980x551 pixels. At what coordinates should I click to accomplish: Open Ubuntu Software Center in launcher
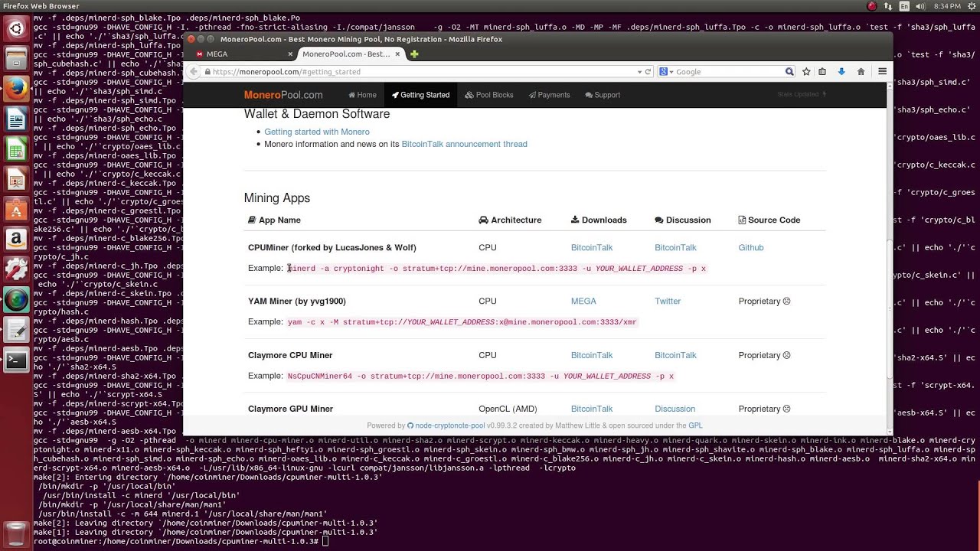click(16, 209)
